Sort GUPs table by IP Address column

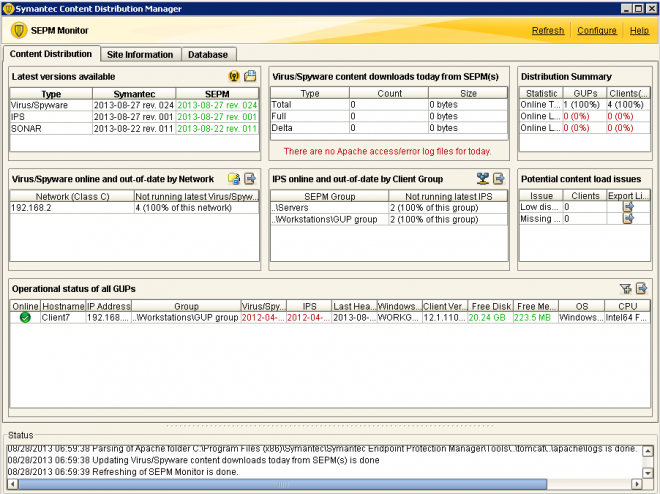click(109, 306)
